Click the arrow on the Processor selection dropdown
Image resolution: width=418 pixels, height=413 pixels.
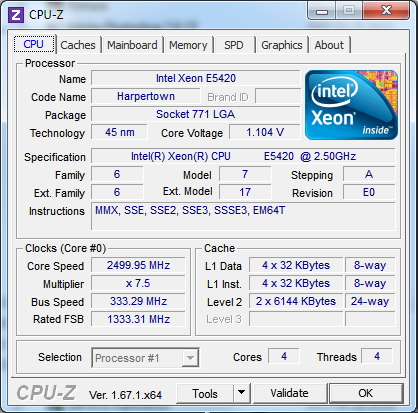point(190,358)
